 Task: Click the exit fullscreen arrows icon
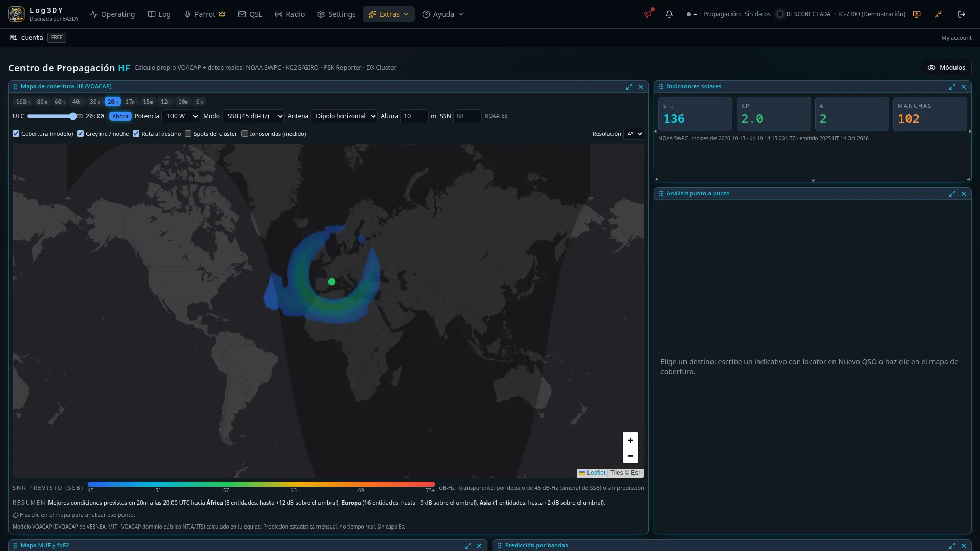click(x=938, y=14)
